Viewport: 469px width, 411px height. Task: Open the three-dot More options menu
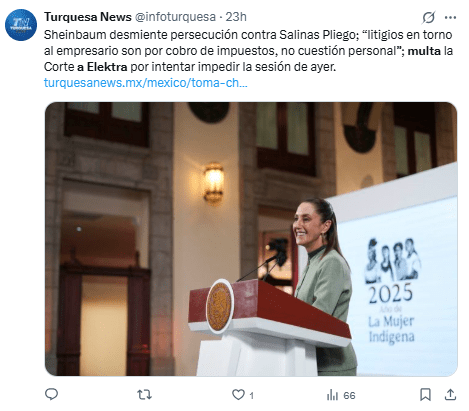click(450, 17)
